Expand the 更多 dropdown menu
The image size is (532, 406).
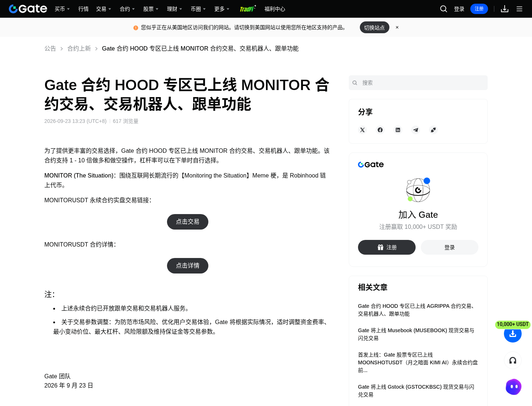coord(222,9)
